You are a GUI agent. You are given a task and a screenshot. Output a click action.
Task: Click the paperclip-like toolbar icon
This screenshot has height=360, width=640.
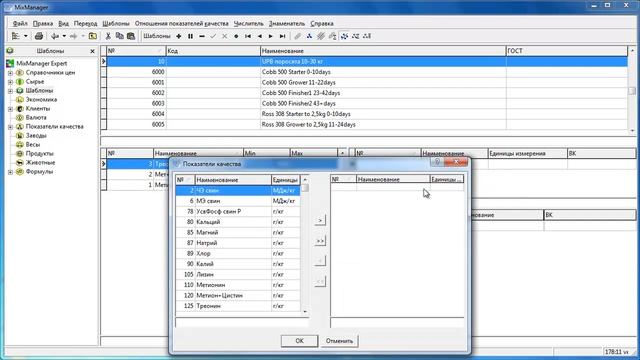tap(298, 36)
